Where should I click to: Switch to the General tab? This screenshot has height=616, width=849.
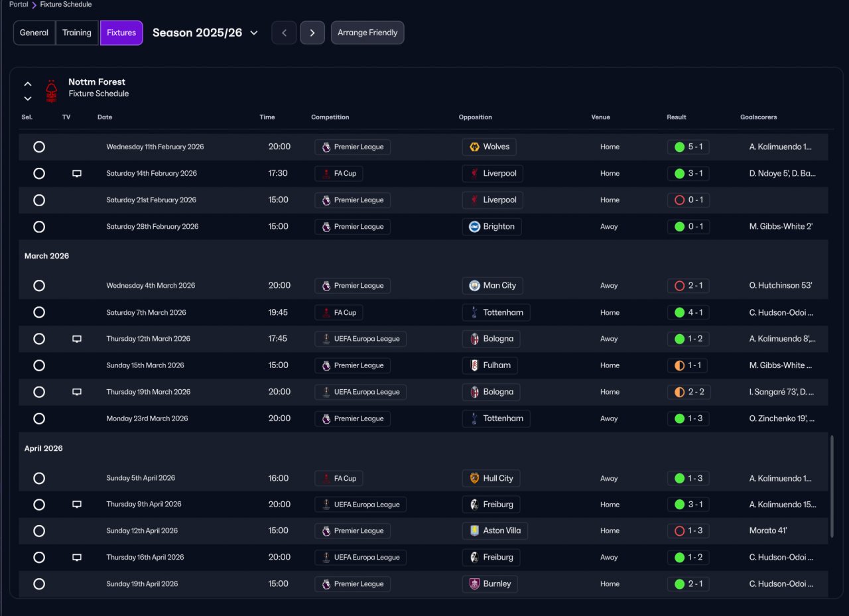pos(34,32)
